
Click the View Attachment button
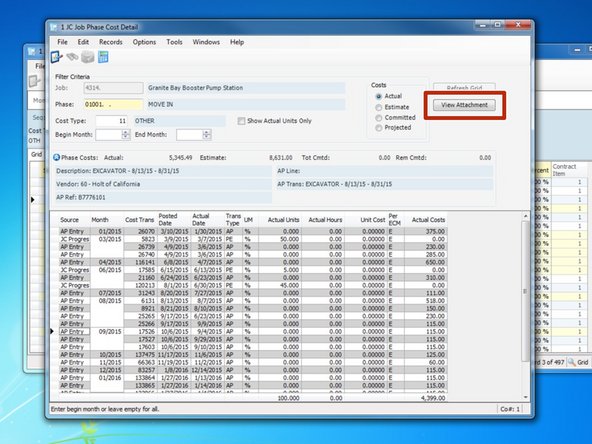[464, 105]
